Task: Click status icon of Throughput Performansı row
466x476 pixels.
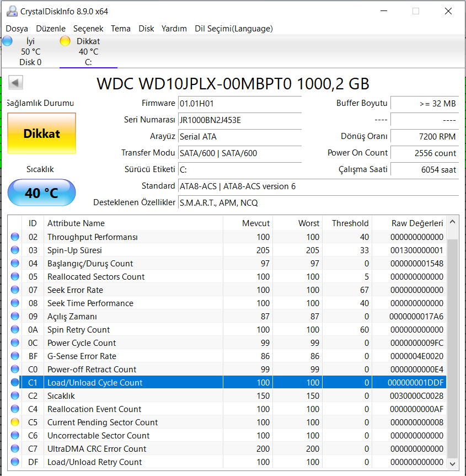Action: pos(15,237)
